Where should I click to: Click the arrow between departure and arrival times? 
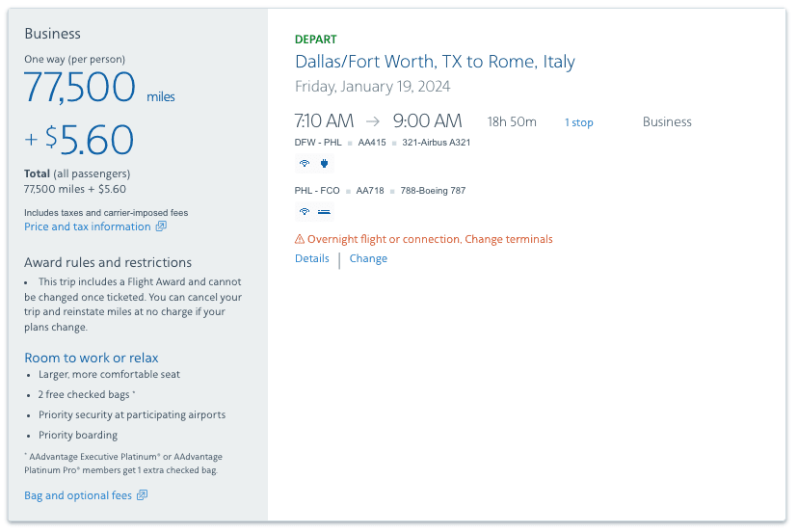tap(373, 121)
